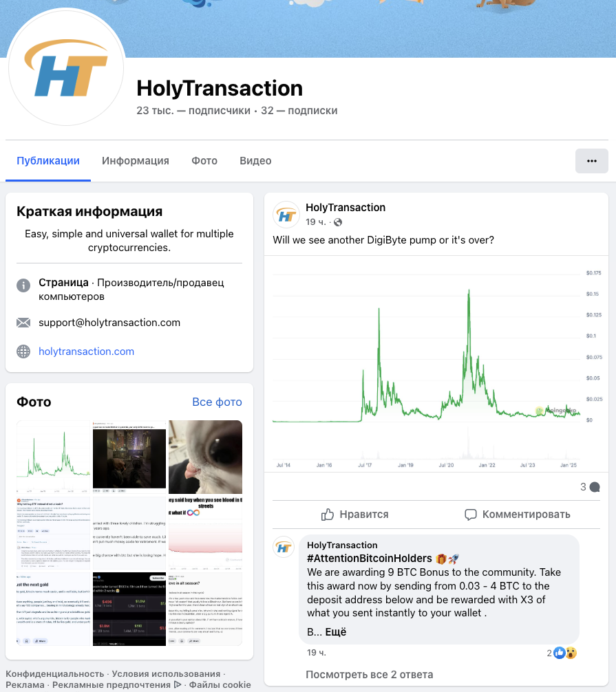Viewport: 616px width, 692px height.
Task: Like the post with Нравится button
Action: click(354, 514)
